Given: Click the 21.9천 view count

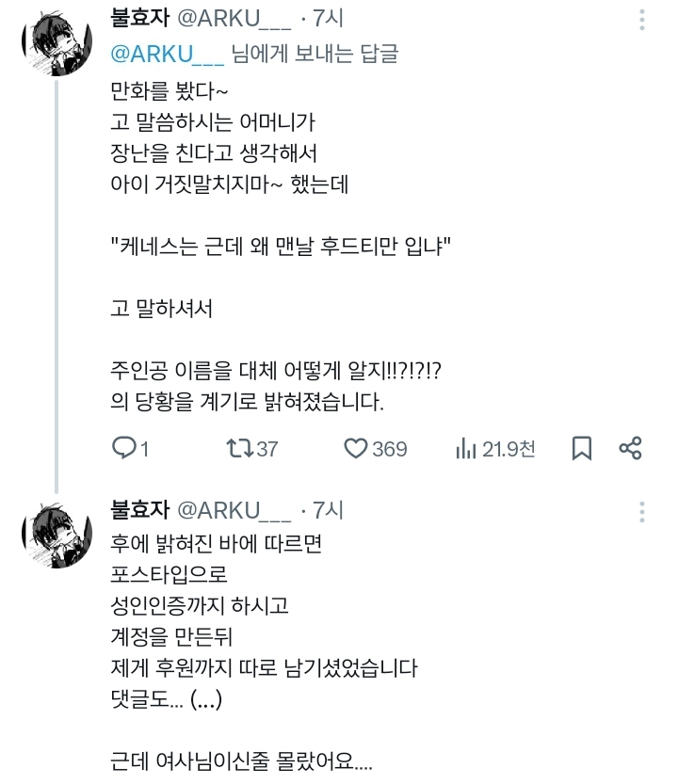Looking at the screenshot, I should pyautogui.click(x=508, y=449).
